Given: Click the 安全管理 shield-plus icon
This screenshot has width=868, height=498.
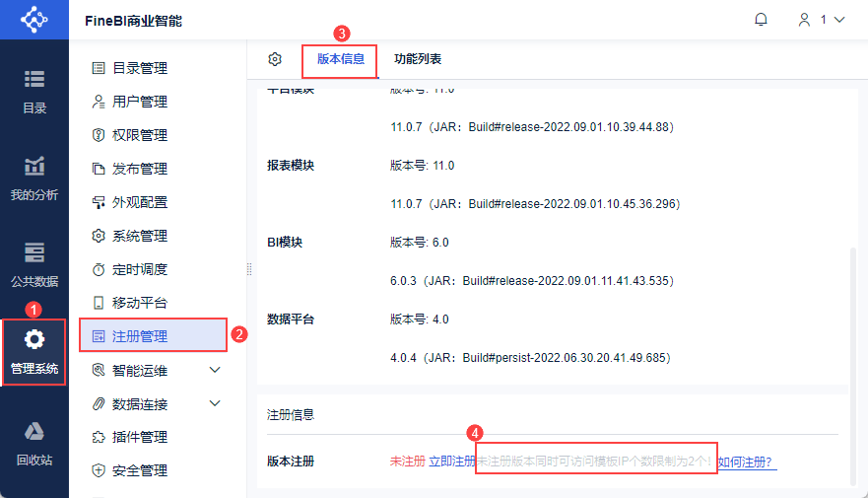Looking at the screenshot, I should pyautogui.click(x=99, y=470).
